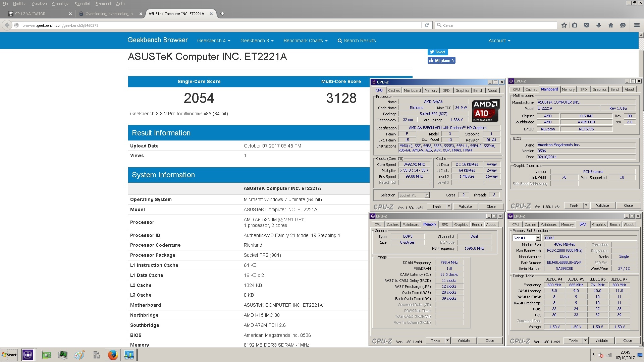The image size is (644, 362).
Task: Go to the Firefox home page icon
Action: [x=611, y=25]
